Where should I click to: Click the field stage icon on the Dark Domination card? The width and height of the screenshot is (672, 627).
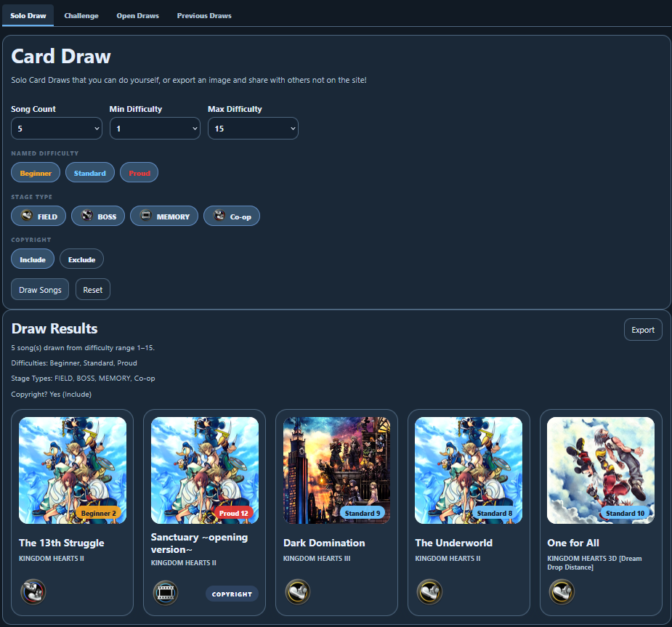tap(297, 592)
